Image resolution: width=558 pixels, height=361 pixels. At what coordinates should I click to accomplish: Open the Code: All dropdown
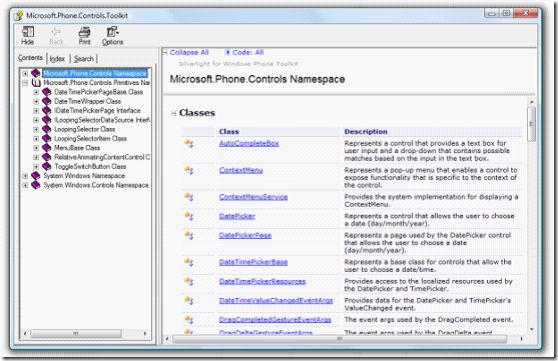(x=244, y=52)
